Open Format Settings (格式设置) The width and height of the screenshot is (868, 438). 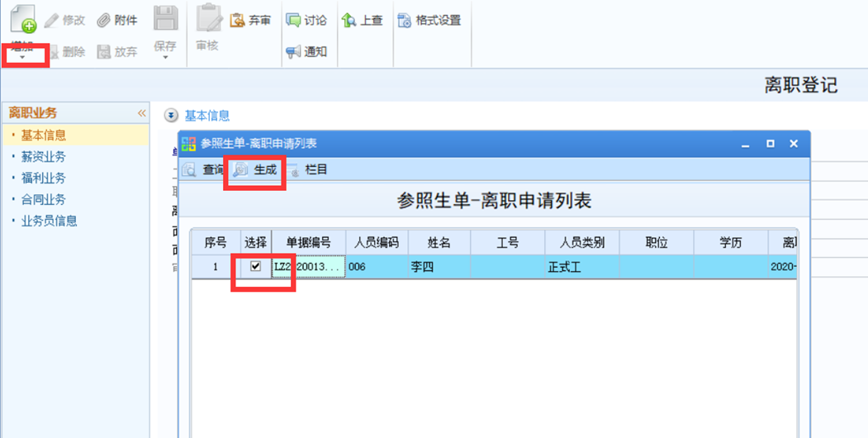click(x=429, y=21)
